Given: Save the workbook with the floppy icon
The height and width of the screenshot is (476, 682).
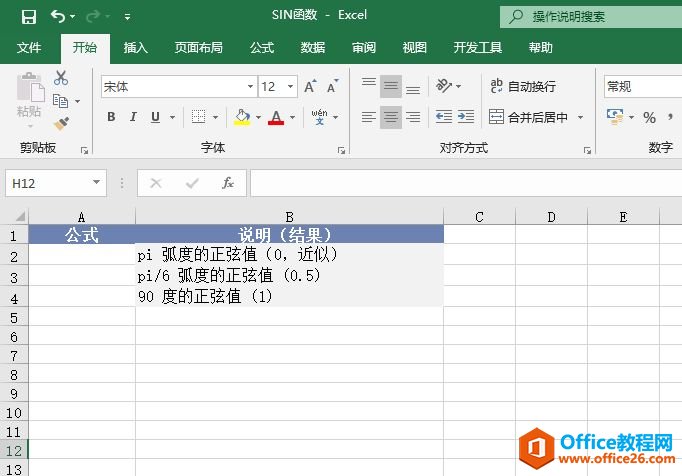Looking at the screenshot, I should pos(29,17).
